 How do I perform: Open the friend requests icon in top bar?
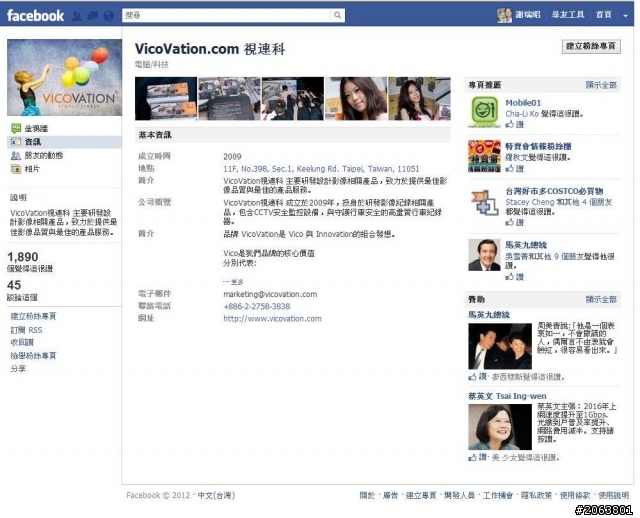pyautogui.click(x=77, y=16)
